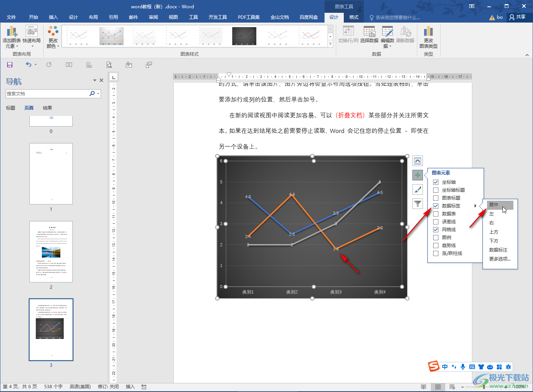Uncheck the 网格线 checkbox
This screenshot has height=392, width=533.
pyautogui.click(x=436, y=230)
